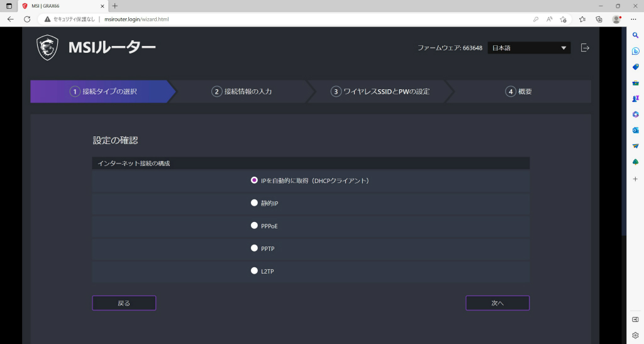This screenshot has width=644, height=344.
Task: Select the 静的IP radio option
Action: [254, 203]
